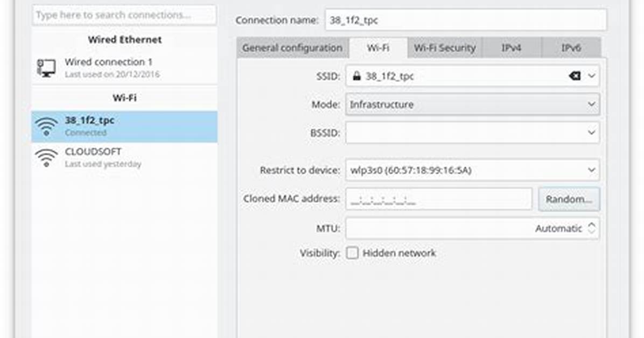Clear the SSID field with the clear icon
644x338 pixels.
tap(575, 76)
